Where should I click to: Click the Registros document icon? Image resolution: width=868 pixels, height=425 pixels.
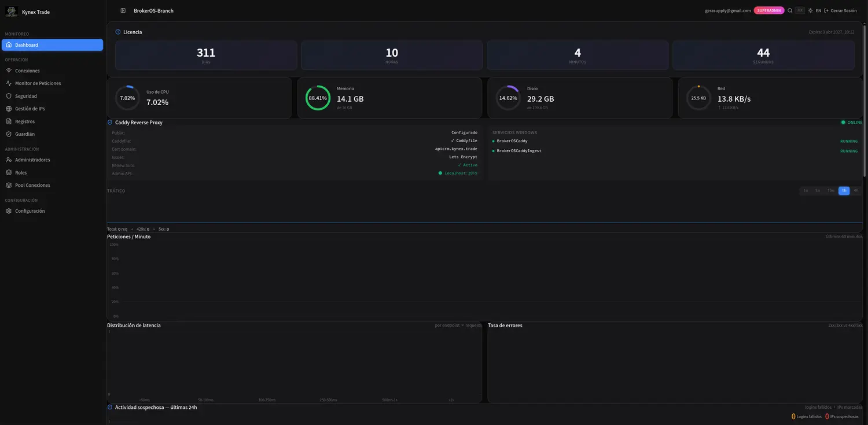[9, 121]
